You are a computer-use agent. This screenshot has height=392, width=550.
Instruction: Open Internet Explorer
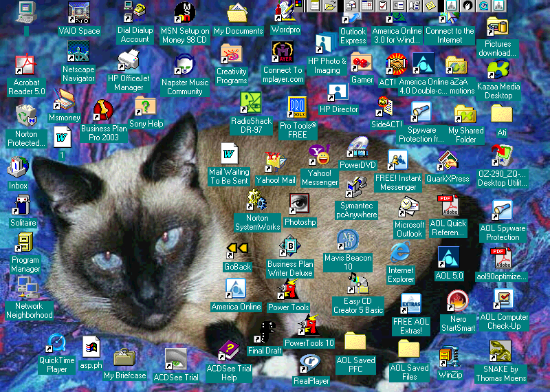point(400,252)
